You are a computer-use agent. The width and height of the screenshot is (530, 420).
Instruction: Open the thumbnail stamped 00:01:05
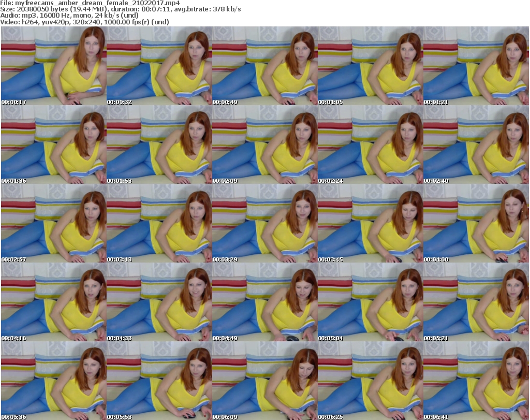(x=370, y=66)
